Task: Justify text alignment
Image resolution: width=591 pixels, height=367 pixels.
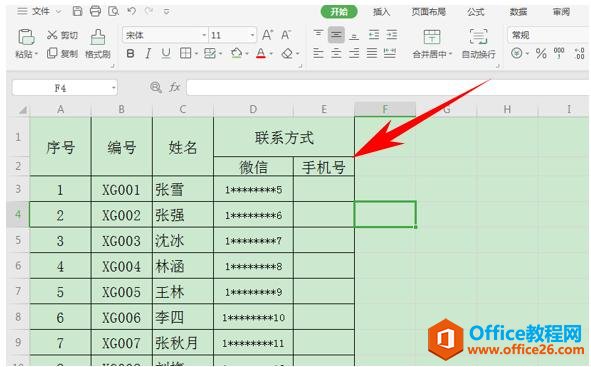Action: tap(372, 53)
